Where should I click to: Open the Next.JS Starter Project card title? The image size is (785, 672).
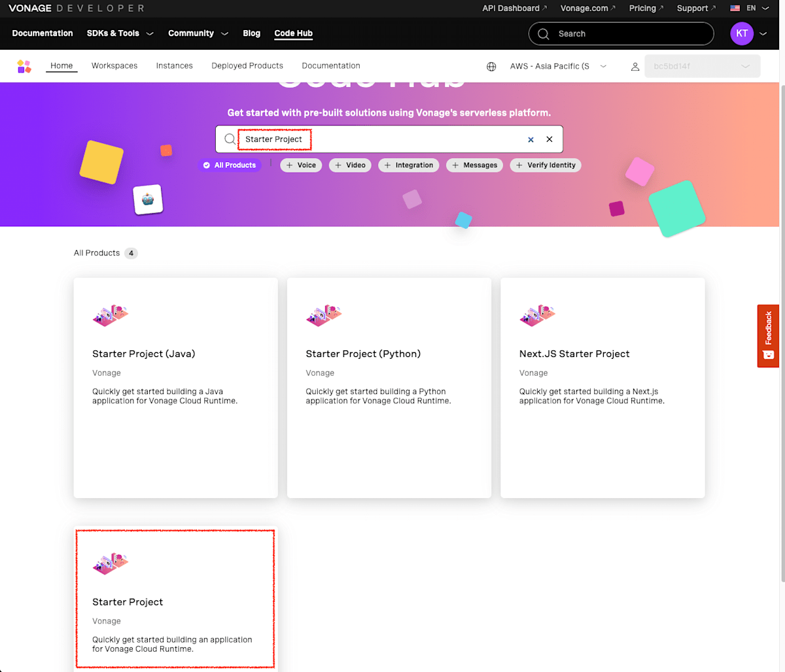[574, 354]
